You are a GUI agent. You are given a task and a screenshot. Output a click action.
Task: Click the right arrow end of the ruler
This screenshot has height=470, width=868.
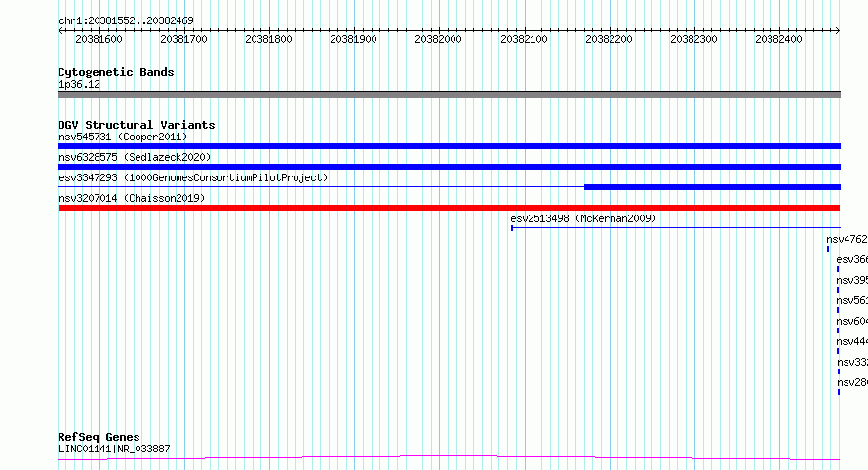tap(837, 30)
